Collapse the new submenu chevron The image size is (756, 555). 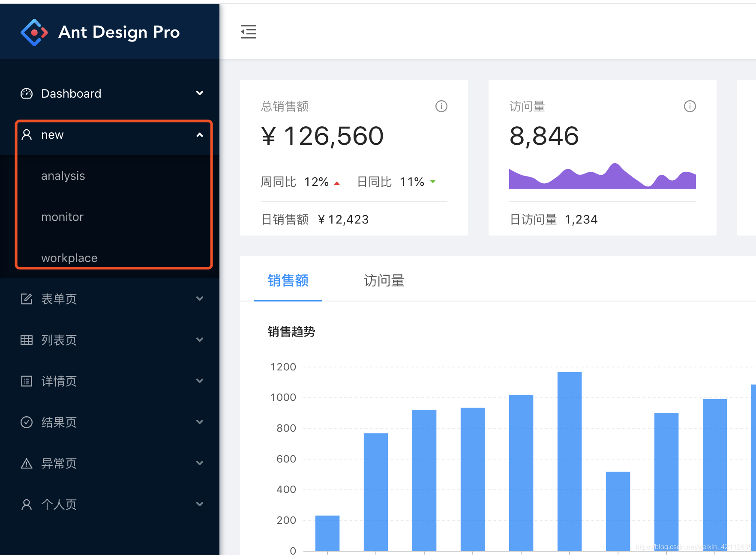[200, 135]
